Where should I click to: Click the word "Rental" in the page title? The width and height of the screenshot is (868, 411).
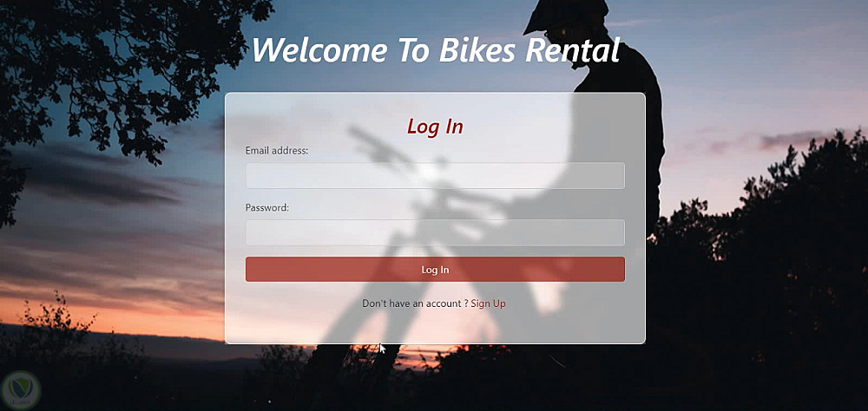coord(572,49)
